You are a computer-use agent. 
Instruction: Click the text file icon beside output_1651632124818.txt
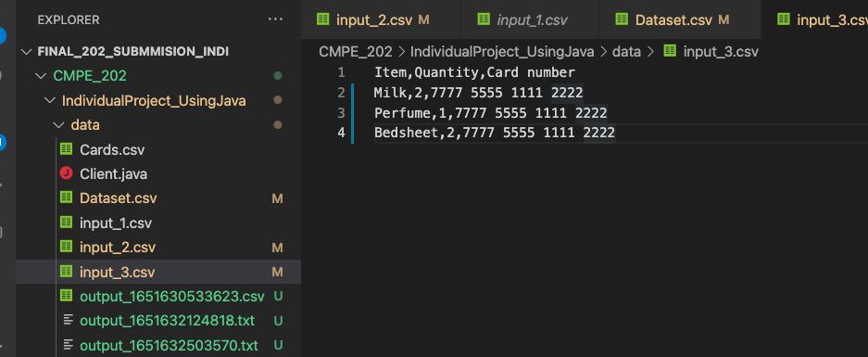click(69, 321)
